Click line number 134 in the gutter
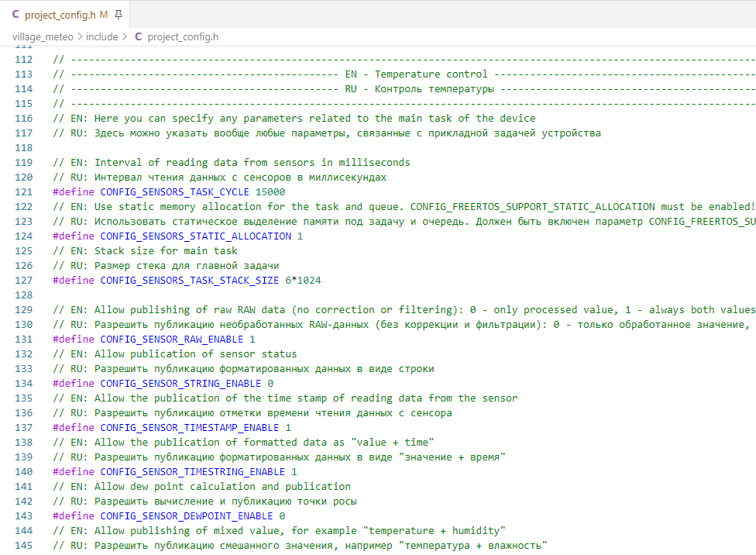 point(23,384)
